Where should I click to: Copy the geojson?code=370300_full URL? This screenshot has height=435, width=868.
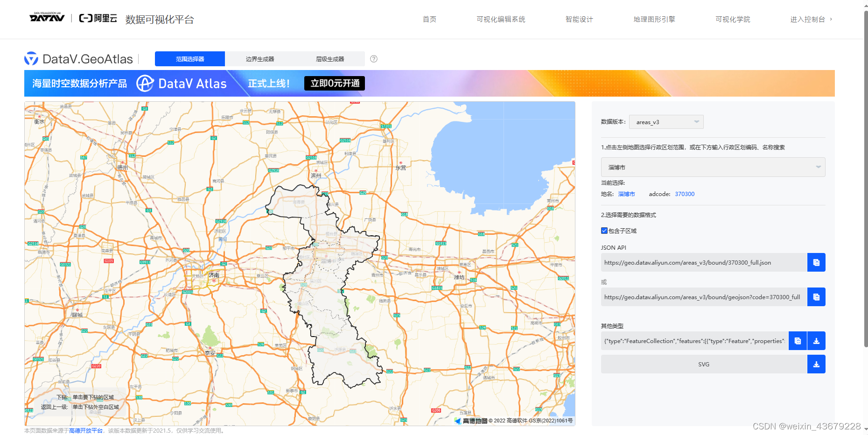coord(816,297)
